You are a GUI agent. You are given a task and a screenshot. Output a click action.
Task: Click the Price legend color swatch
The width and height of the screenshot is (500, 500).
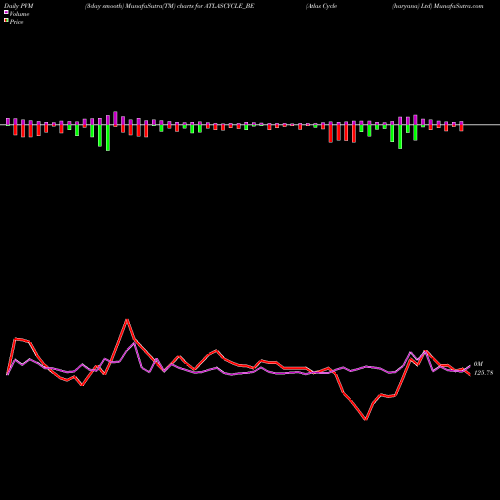click(6, 21)
